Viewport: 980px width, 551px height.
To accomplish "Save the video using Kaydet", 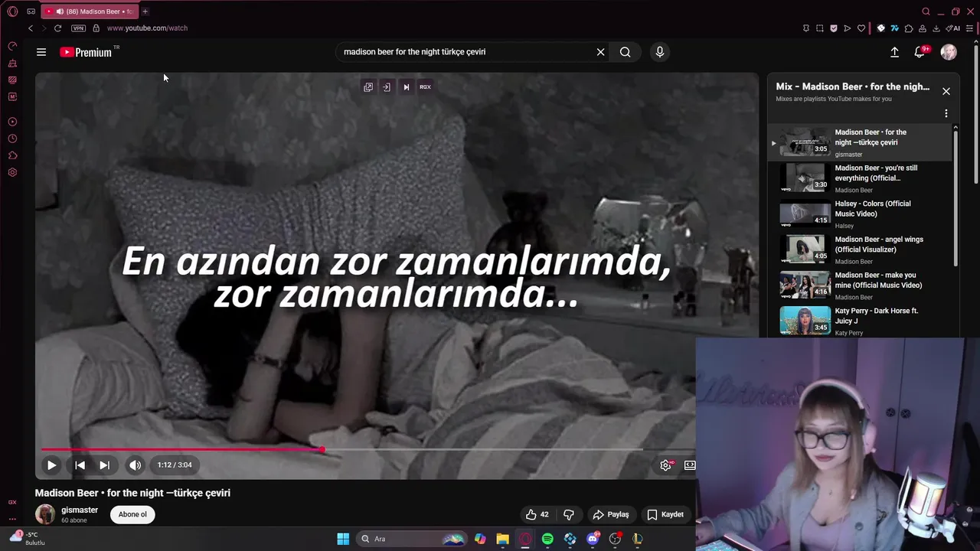I will [665, 514].
